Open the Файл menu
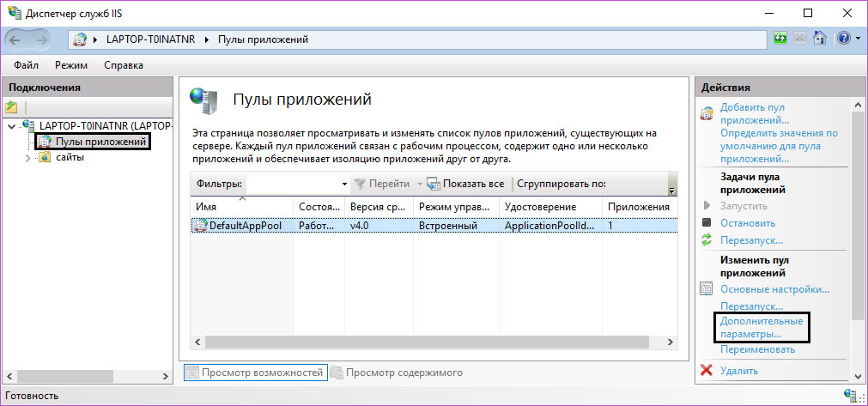This screenshot has width=868, height=406. (26, 65)
